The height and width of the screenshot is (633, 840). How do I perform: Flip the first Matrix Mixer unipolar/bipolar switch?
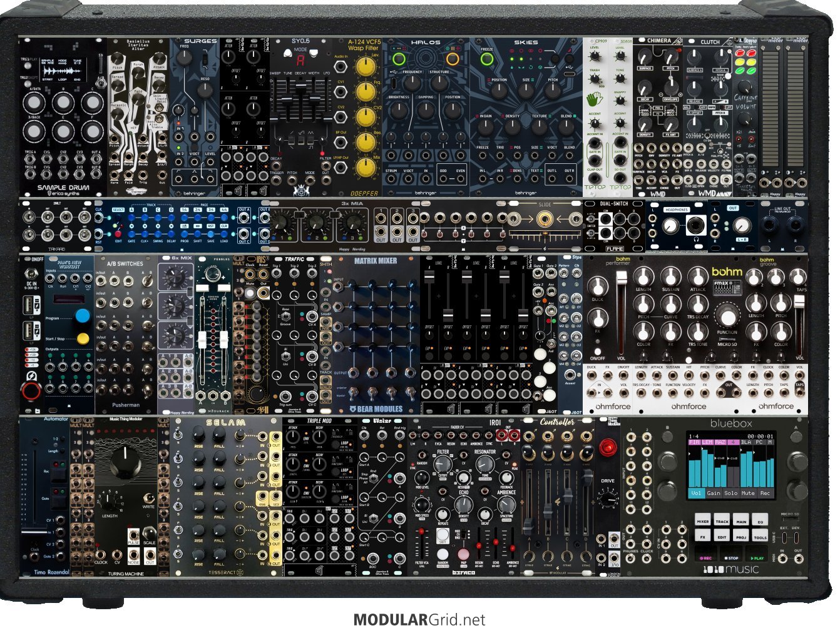[354, 393]
